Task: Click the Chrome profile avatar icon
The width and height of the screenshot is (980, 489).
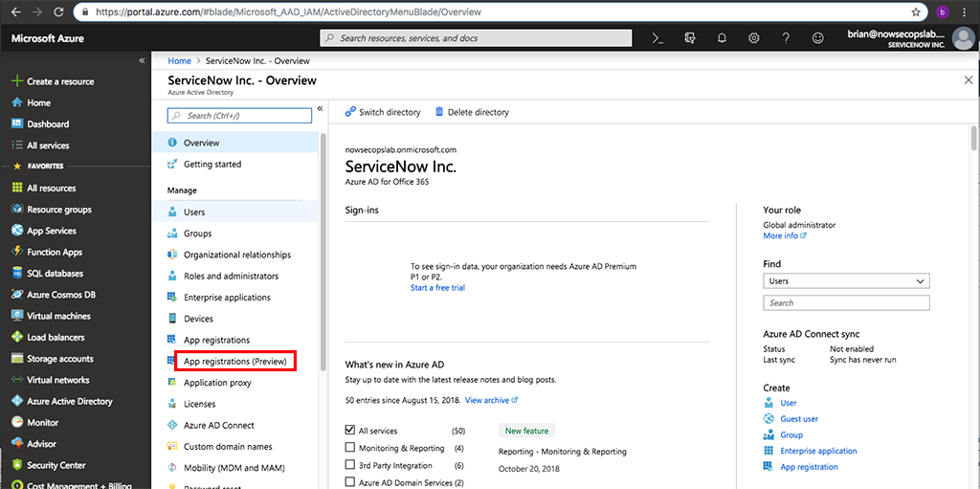Action: point(942,11)
